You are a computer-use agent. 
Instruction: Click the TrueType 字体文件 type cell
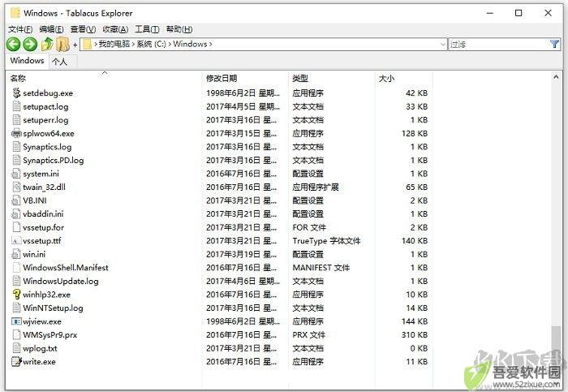326,240
